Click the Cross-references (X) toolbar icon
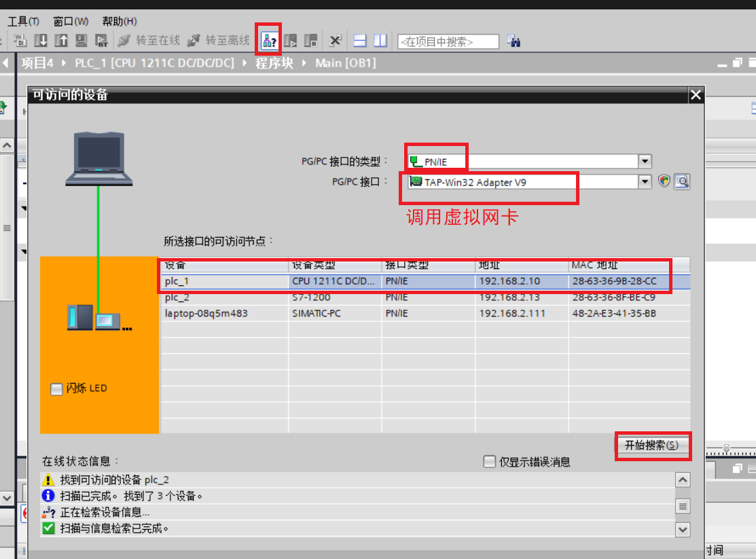Viewport: 756px width, 559px height. pos(335,40)
